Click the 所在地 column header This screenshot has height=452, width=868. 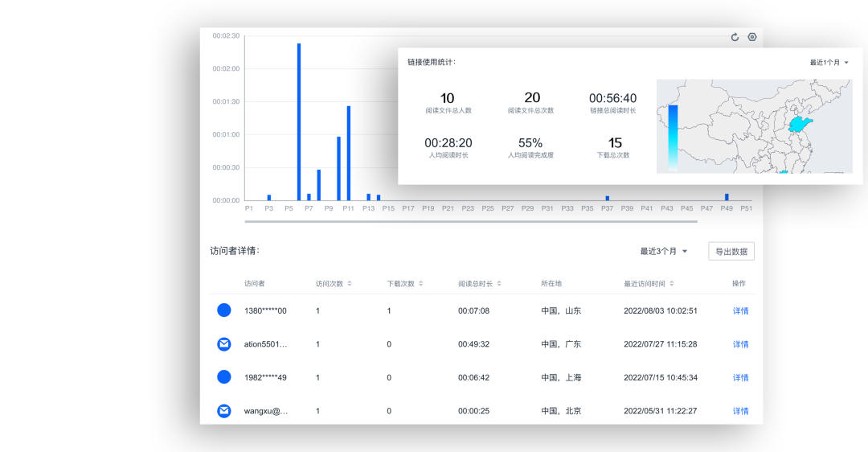coord(551,284)
